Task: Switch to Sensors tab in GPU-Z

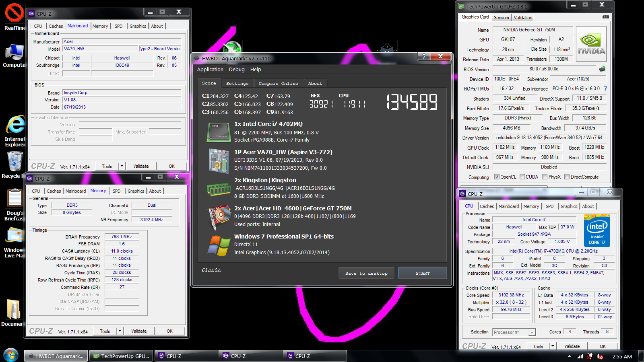Action: (x=501, y=18)
